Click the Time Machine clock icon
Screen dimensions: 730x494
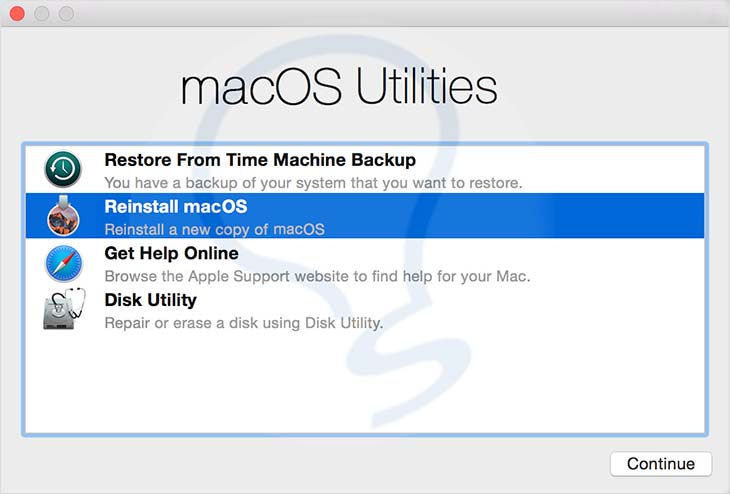click(x=63, y=169)
